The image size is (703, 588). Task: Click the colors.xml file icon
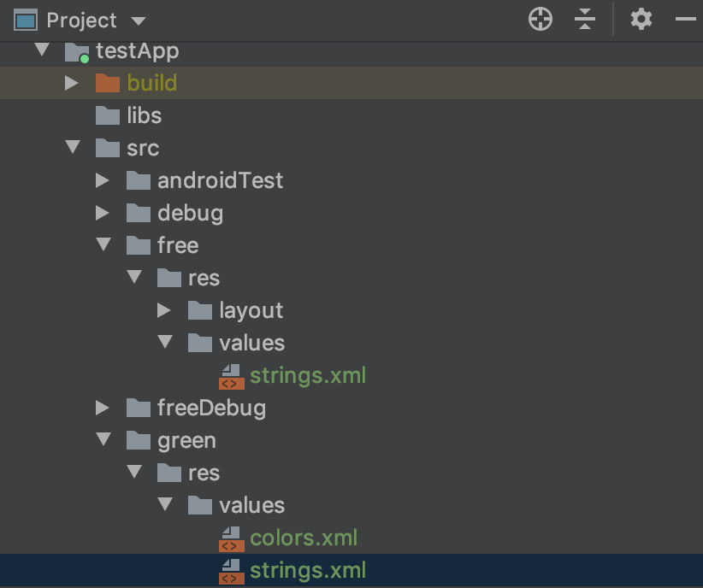[x=232, y=538]
